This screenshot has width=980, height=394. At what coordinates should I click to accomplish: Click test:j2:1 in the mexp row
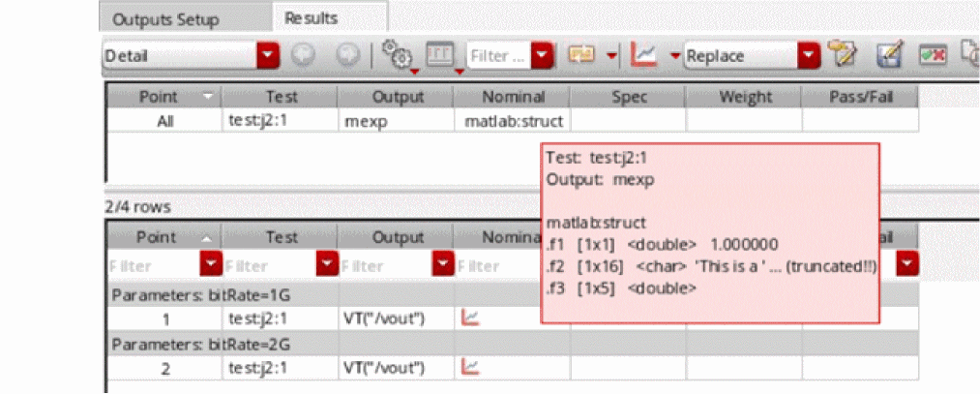pyautogui.click(x=280, y=121)
